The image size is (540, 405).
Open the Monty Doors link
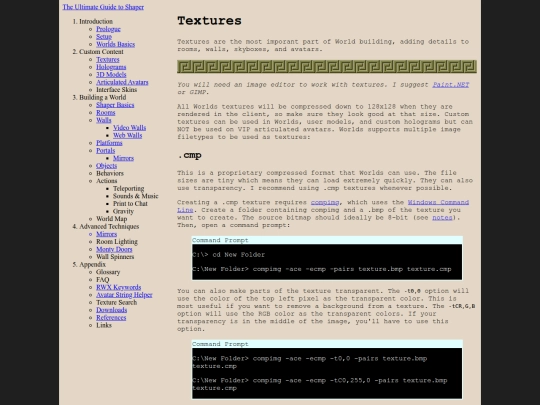[114, 249]
